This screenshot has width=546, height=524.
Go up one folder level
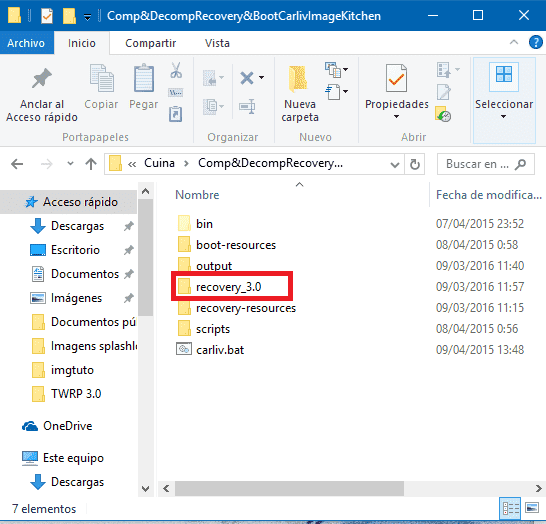(x=91, y=164)
